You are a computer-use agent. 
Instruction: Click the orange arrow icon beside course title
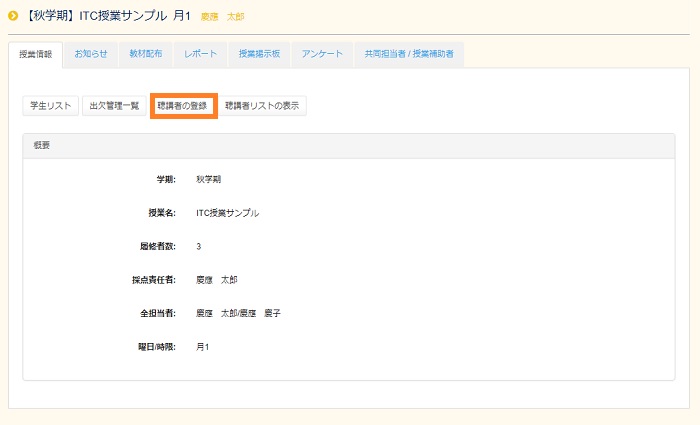click(13, 16)
